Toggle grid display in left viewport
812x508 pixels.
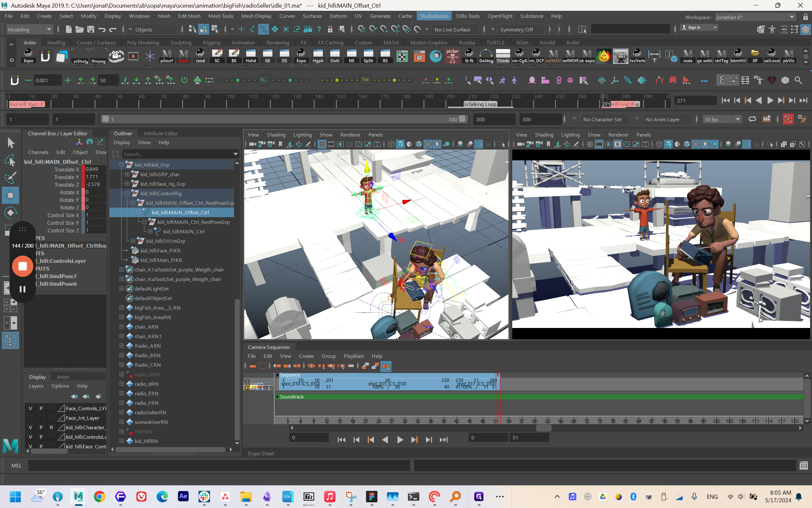321,144
